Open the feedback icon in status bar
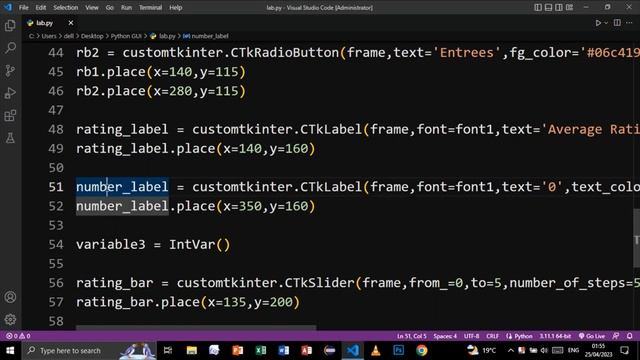The width and height of the screenshot is (640, 360). point(616,336)
